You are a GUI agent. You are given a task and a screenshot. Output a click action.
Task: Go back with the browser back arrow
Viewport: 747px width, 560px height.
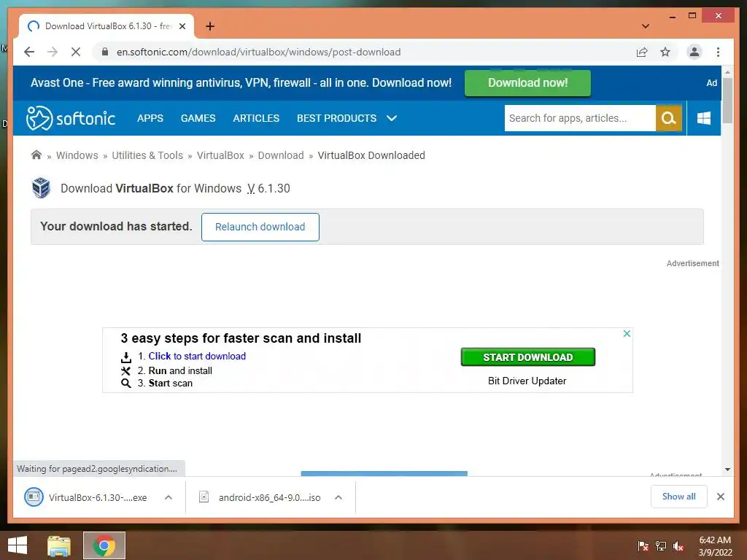click(x=29, y=52)
